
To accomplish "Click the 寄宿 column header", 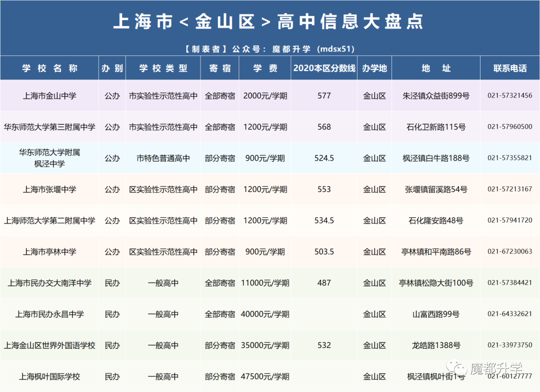I will point(219,68).
